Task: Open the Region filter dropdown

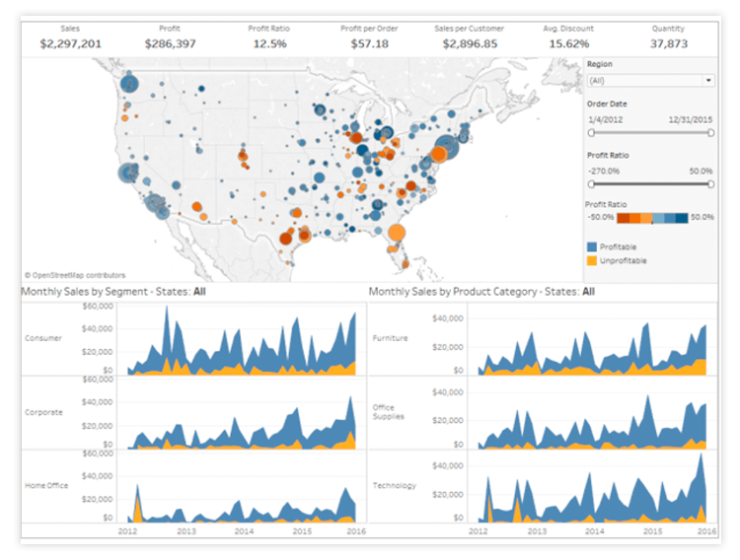Action: click(649, 80)
